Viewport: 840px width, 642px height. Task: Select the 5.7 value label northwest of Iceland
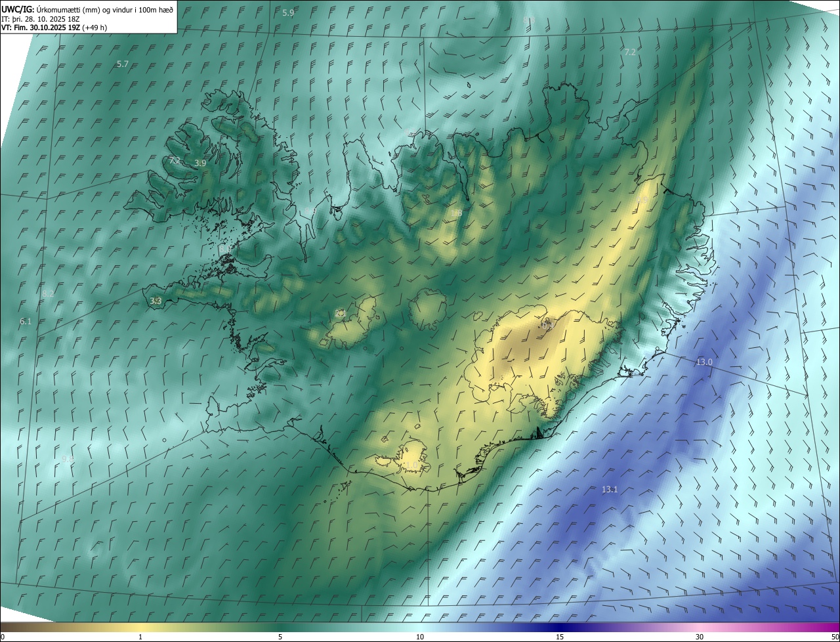click(x=123, y=64)
